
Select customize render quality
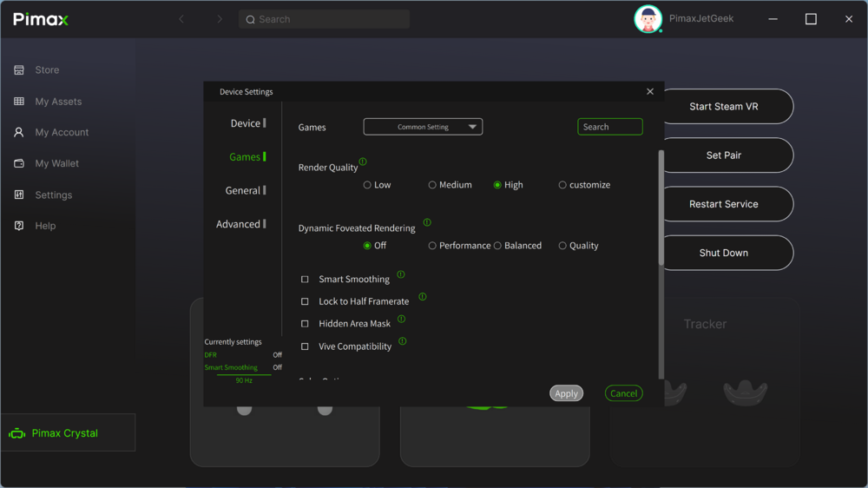click(x=562, y=185)
